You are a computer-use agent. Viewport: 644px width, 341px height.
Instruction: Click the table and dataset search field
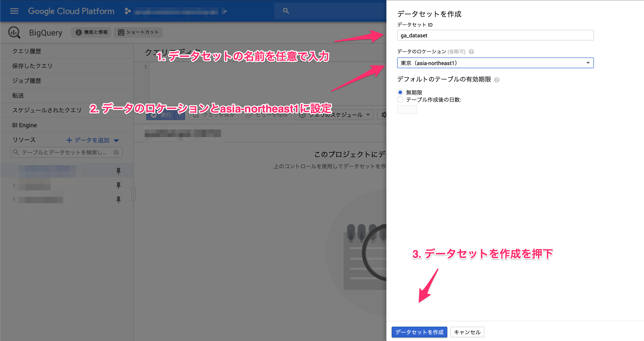(x=66, y=152)
